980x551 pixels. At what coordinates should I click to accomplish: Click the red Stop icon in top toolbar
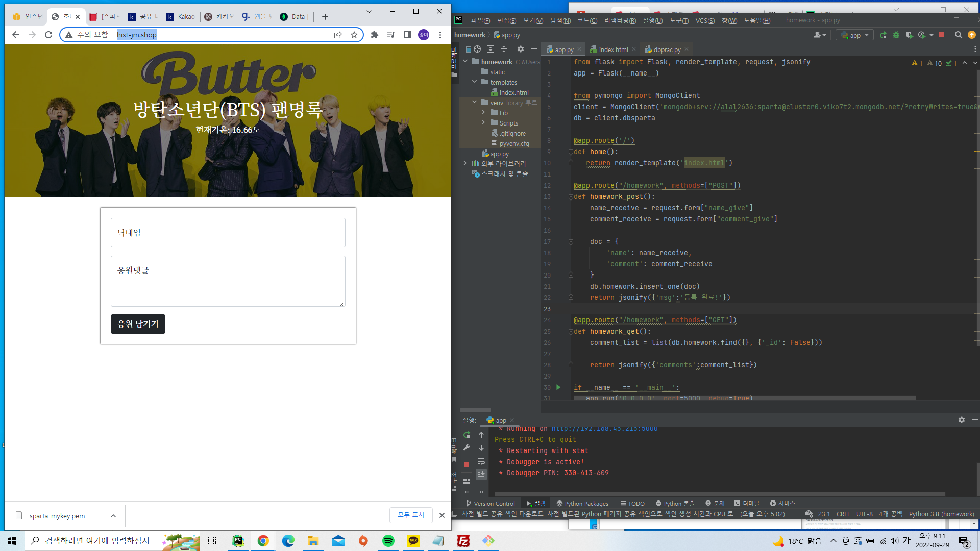(x=942, y=35)
